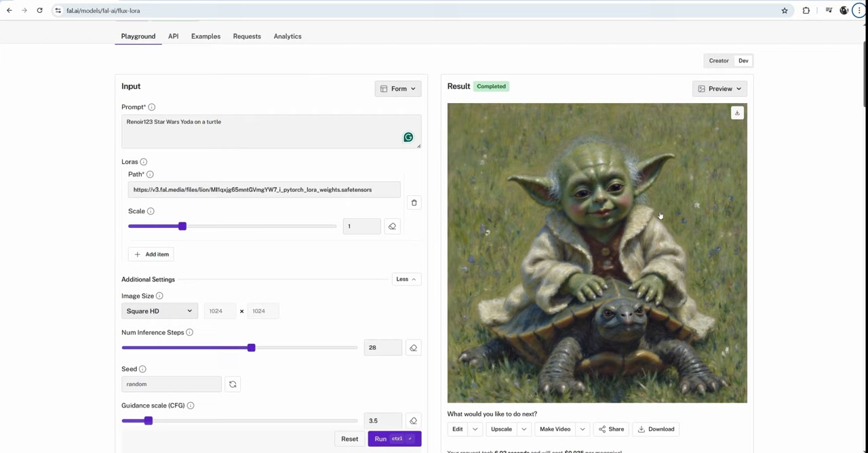Viewport: 868px width, 453px height.
Task: Open the browser three-dot menu
Action: click(x=859, y=10)
